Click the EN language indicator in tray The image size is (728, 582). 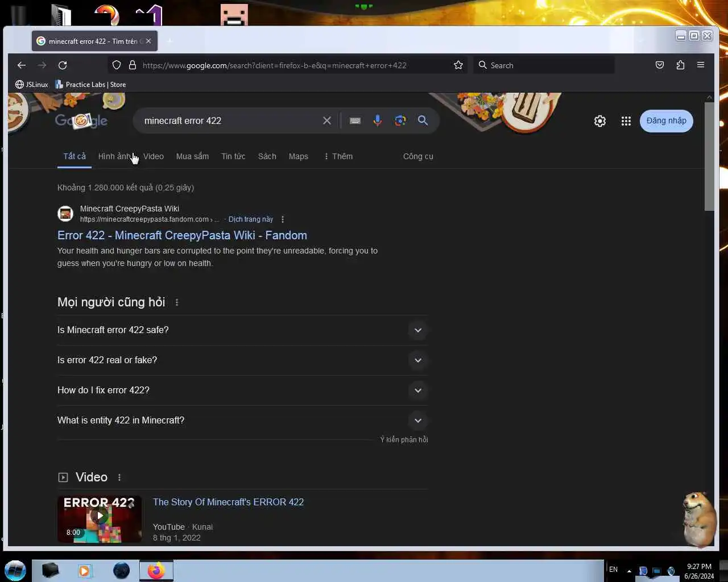pyautogui.click(x=613, y=569)
